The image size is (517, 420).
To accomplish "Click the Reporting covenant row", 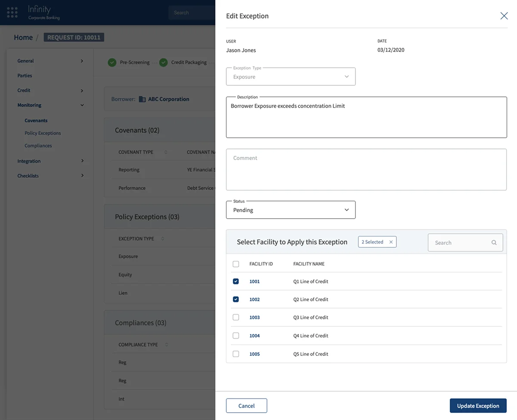I will 164,170.
